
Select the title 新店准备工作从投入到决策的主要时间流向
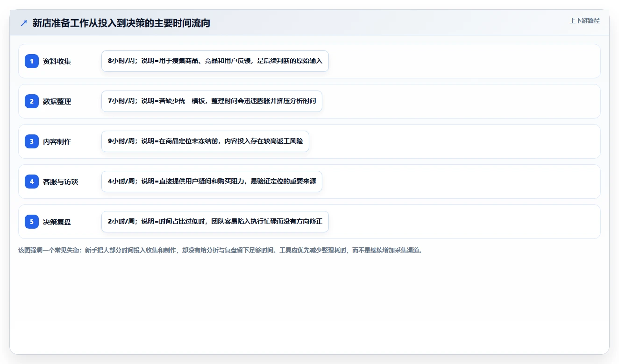(121, 23)
